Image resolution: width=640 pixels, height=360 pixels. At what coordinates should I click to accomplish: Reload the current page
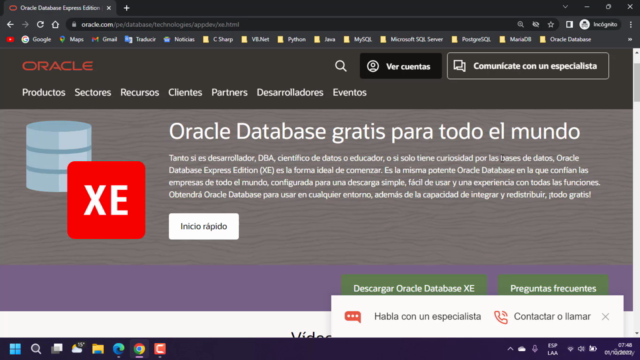[x=40, y=24]
